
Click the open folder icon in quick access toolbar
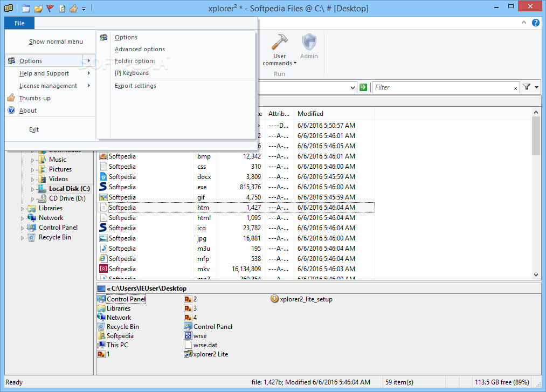(38, 9)
